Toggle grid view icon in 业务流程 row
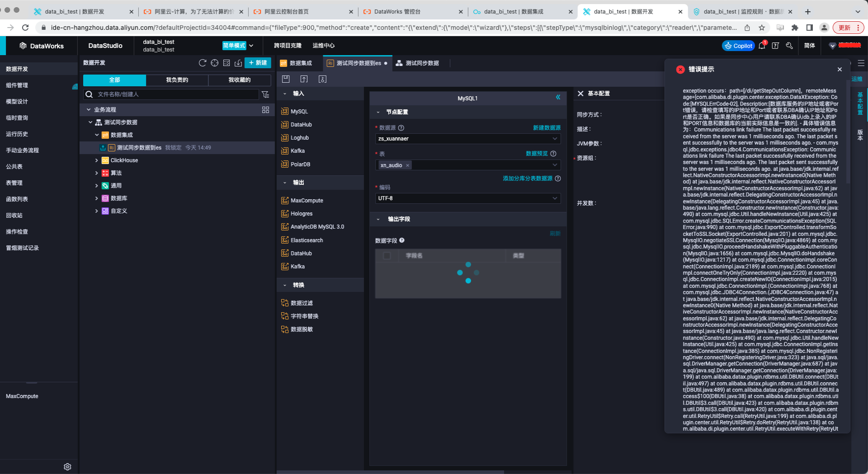This screenshot has height=474, width=868. tap(265, 110)
